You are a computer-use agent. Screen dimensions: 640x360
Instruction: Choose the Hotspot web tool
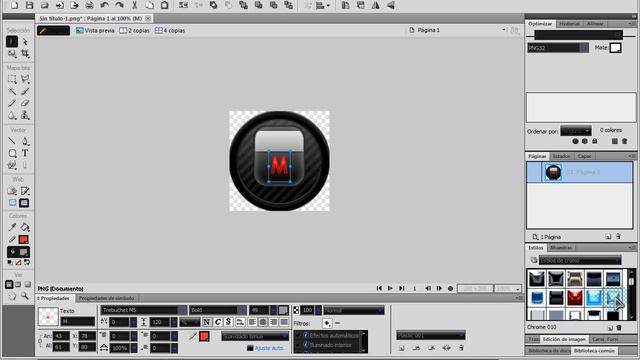[12, 191]
